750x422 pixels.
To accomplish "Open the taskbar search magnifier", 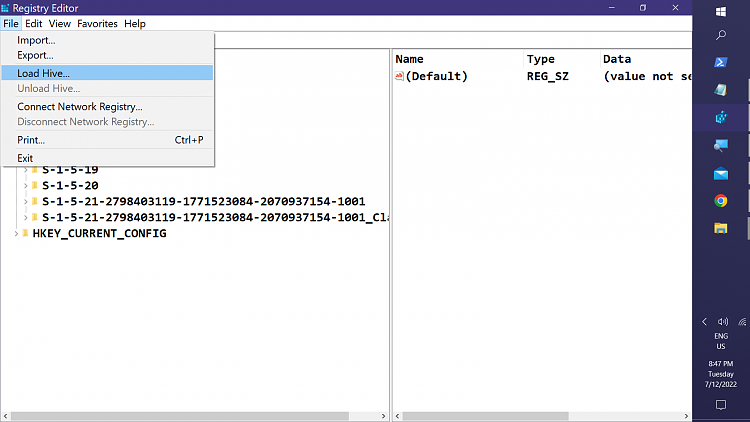I will tap(721, 35).
